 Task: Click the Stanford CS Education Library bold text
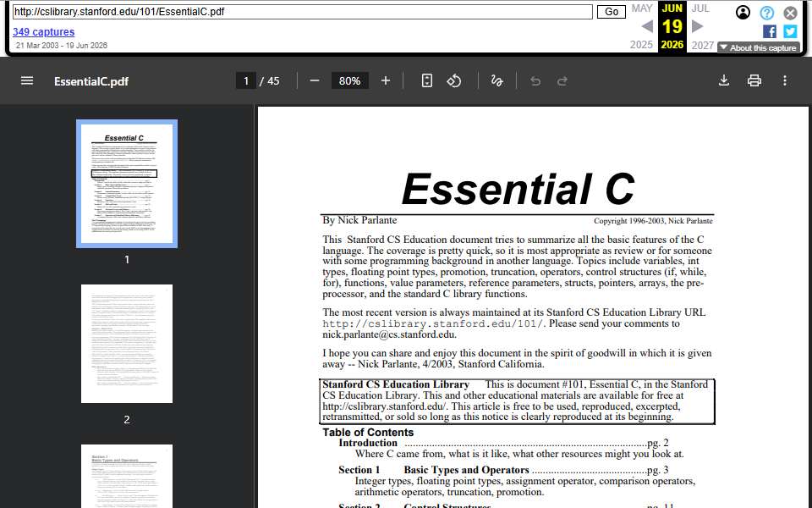(x=396, y=384)
